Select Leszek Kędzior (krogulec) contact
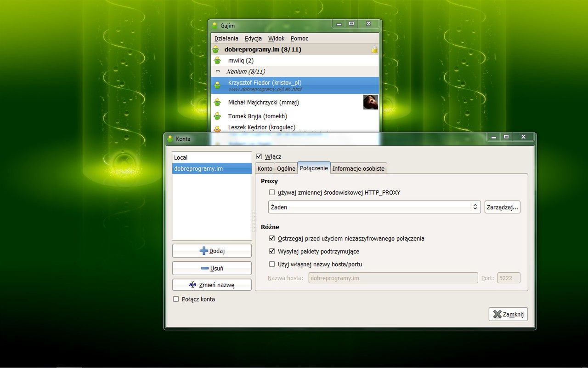The height and width of the screenshot is (368, 588). coord(295,128)
